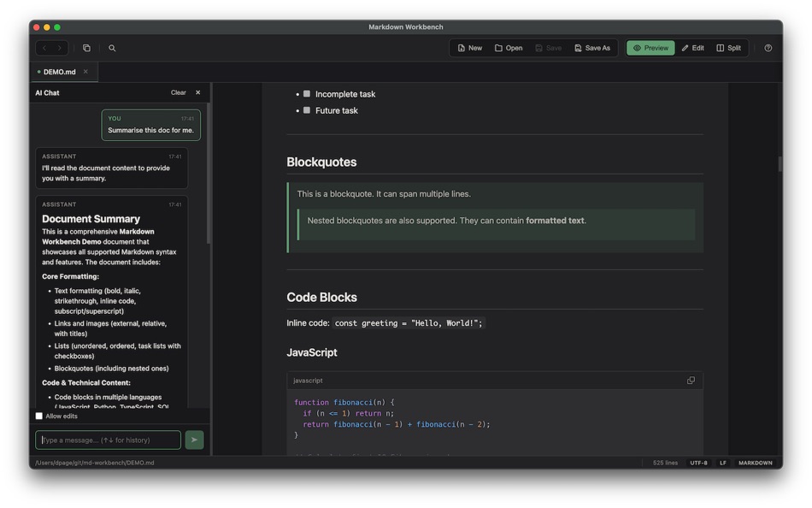Viewport: 812px width, 508px height.
Task: Enable the Allow edits checkbox
Action: [38, 416]
